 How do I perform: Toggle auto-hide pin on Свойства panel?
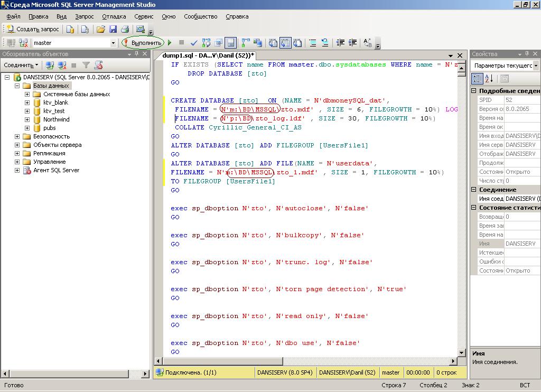pyautogui.click(x=527, y=54)
